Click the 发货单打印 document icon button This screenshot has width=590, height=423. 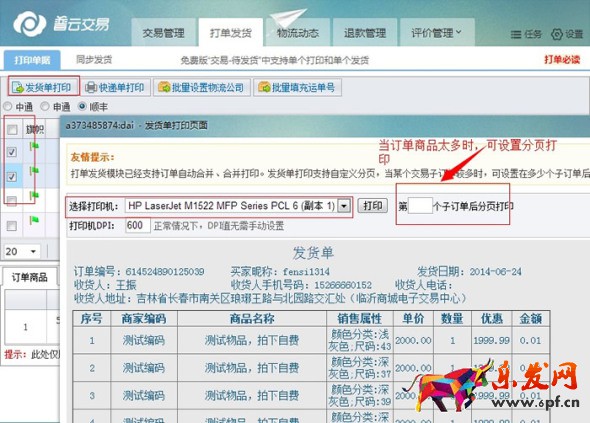pyautogui.click(x=18, y=88)
